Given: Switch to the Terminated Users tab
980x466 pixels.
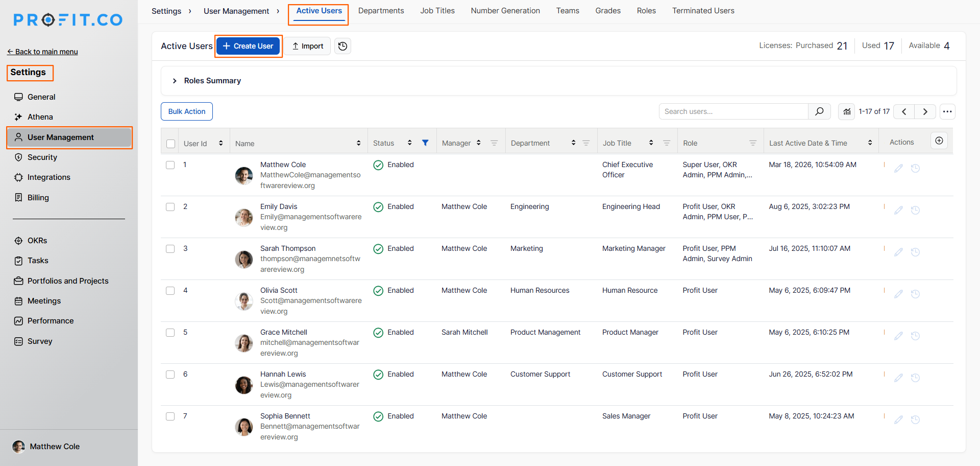Looking at the screenshot, I should (703, 11).
